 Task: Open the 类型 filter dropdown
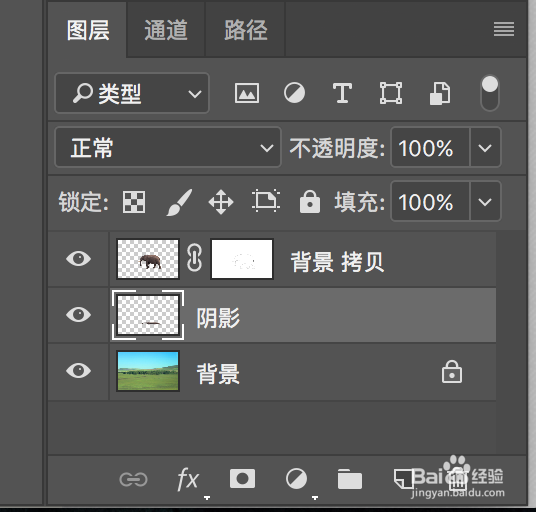point(132,93)
